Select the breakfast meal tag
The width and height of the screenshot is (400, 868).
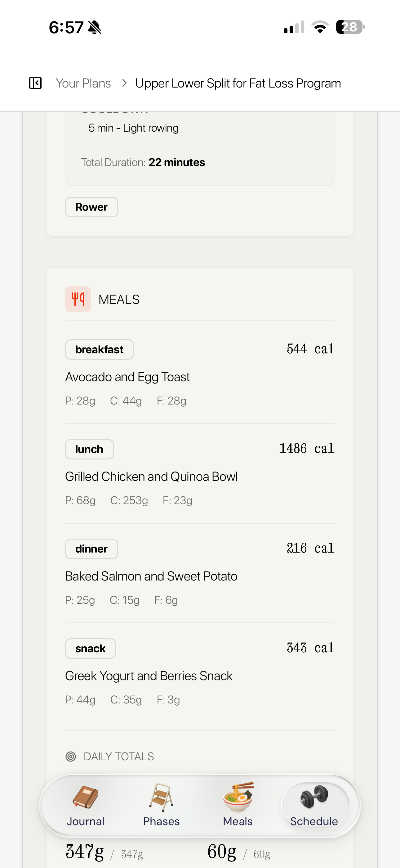[x=99, y=350]
